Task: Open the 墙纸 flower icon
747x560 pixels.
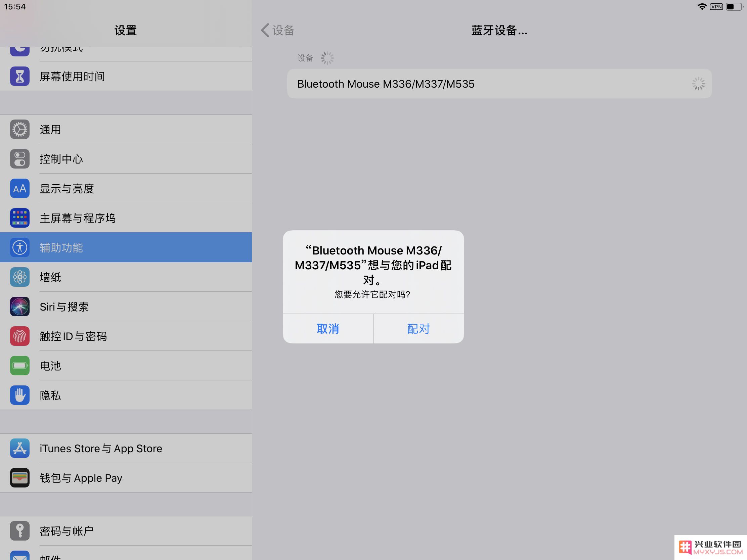Action: click(x=19, y=277)
